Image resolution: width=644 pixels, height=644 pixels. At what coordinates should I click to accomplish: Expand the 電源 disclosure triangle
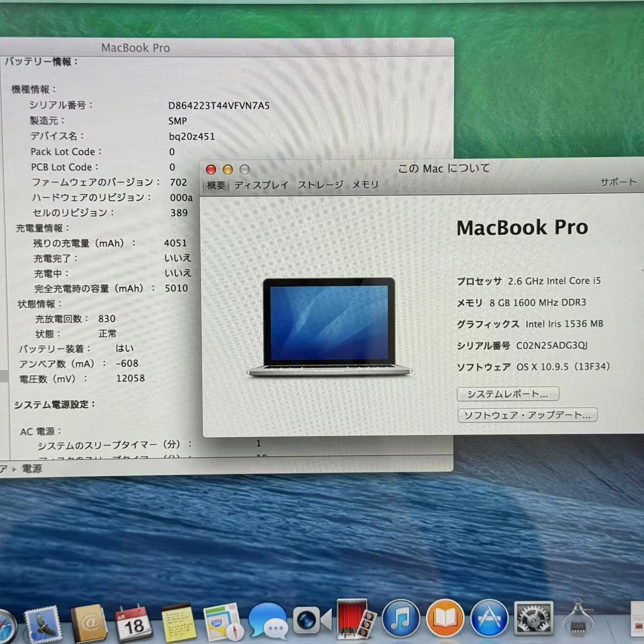(15, 469)
